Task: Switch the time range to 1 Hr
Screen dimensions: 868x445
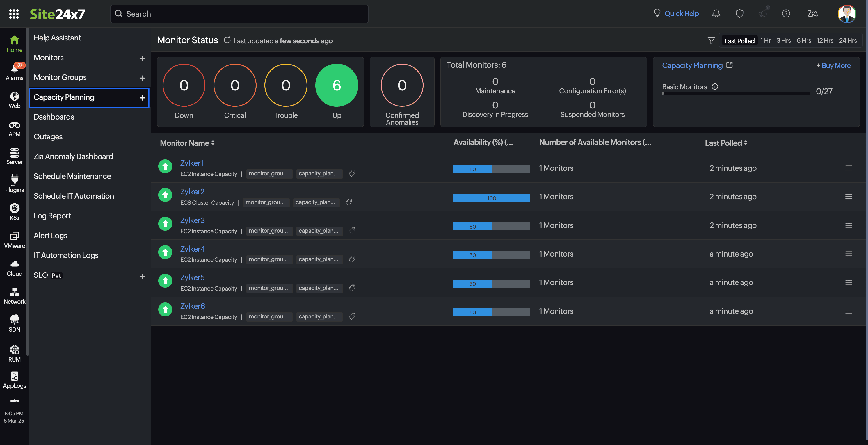Action: 765,41
